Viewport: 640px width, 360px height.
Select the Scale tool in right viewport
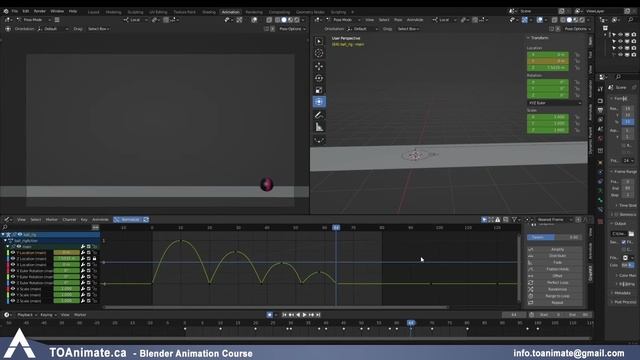[x=319, y=90]
